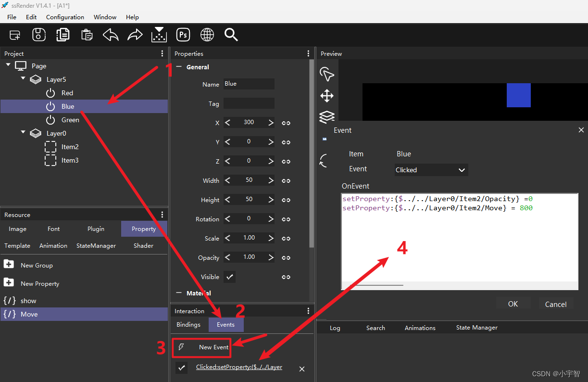The width and height of the screenshot is (588, 382).
Task: Switch to the Bindings tab
Action: pos(188,324)
